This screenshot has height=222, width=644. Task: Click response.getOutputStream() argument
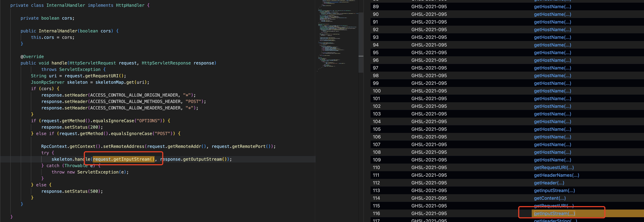193,159
